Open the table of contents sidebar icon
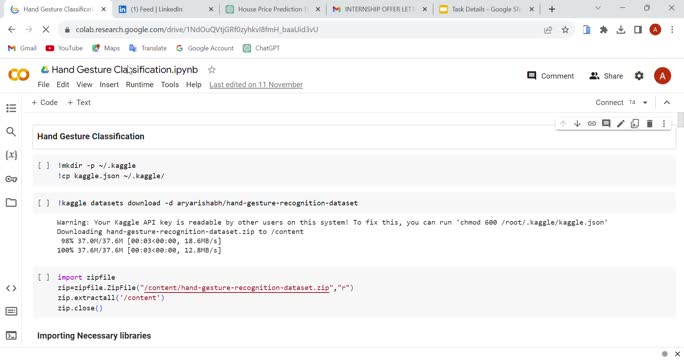The image size is (684, 360). [x=11, y=108]
